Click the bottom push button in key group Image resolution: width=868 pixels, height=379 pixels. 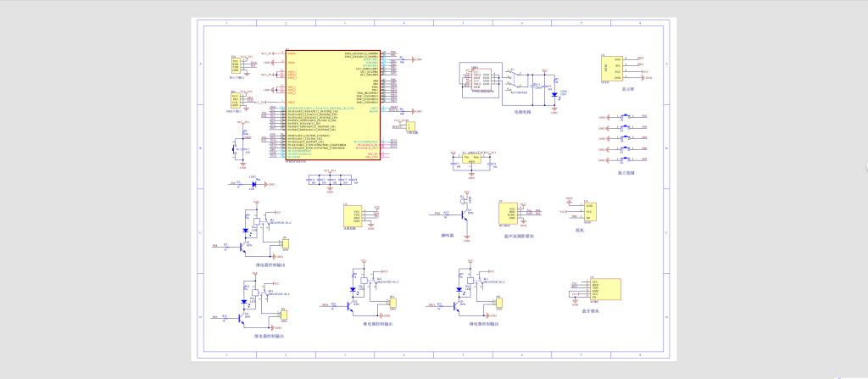coord(626,159)
